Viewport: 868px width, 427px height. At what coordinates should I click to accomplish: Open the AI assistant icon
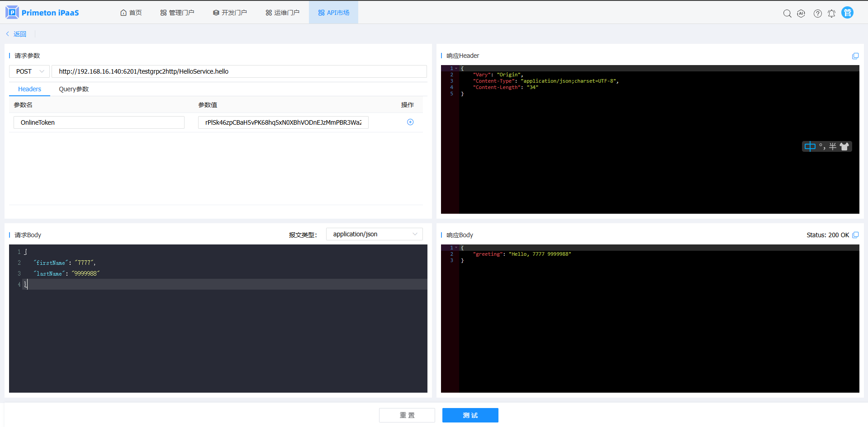point(801,14)
